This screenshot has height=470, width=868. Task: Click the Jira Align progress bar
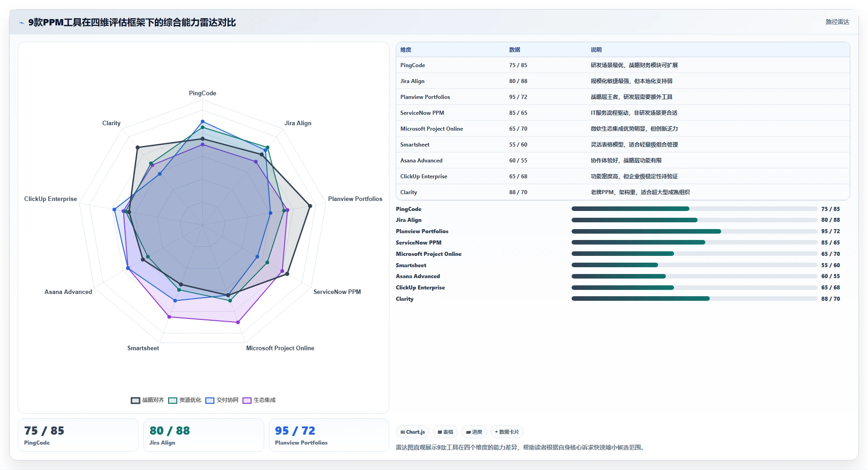694,220
